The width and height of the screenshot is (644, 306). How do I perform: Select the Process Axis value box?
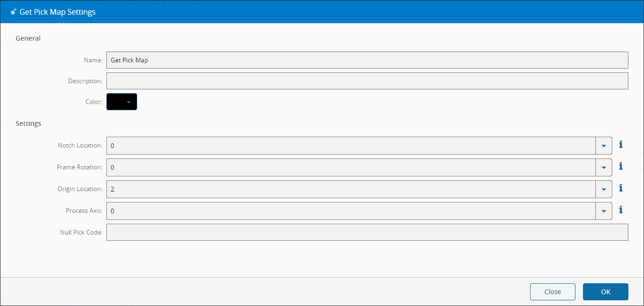(350, 211)
